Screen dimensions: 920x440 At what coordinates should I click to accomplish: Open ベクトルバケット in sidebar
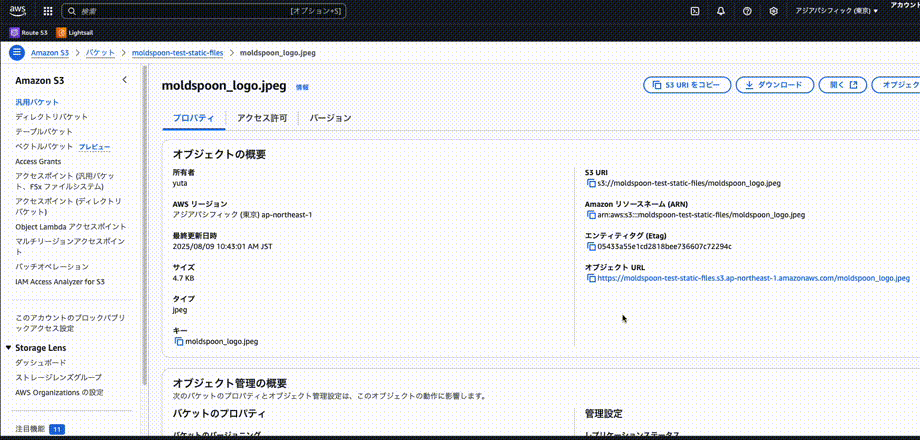point(44,147)
